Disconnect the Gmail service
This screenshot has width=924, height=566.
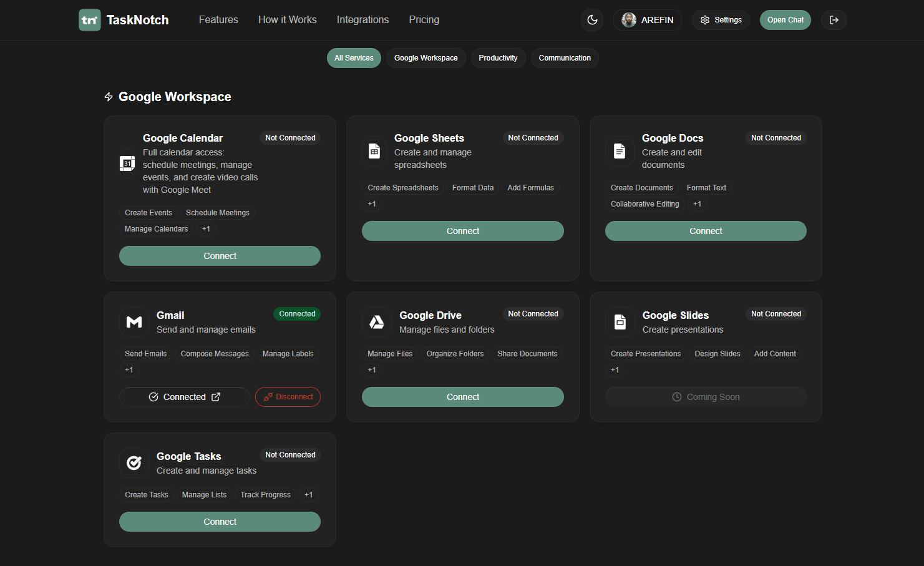(x=288, y=397)
